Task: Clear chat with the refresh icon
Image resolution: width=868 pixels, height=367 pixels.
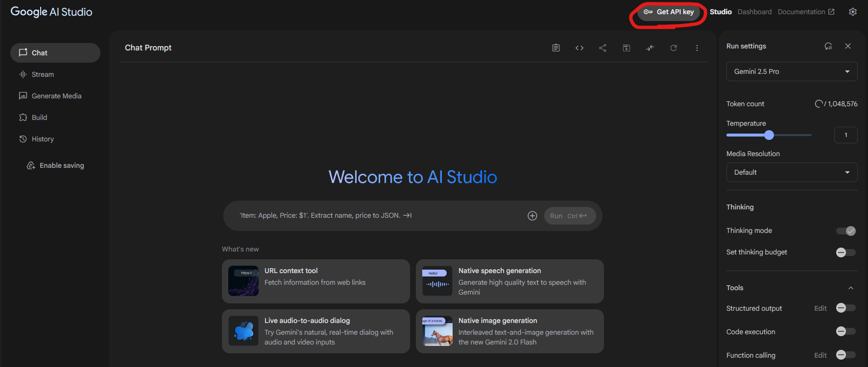Action: tap(674, 48)
